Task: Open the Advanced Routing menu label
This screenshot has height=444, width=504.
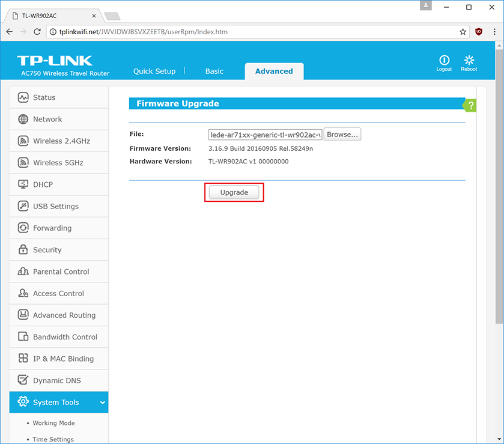Action: coord(64,315)
